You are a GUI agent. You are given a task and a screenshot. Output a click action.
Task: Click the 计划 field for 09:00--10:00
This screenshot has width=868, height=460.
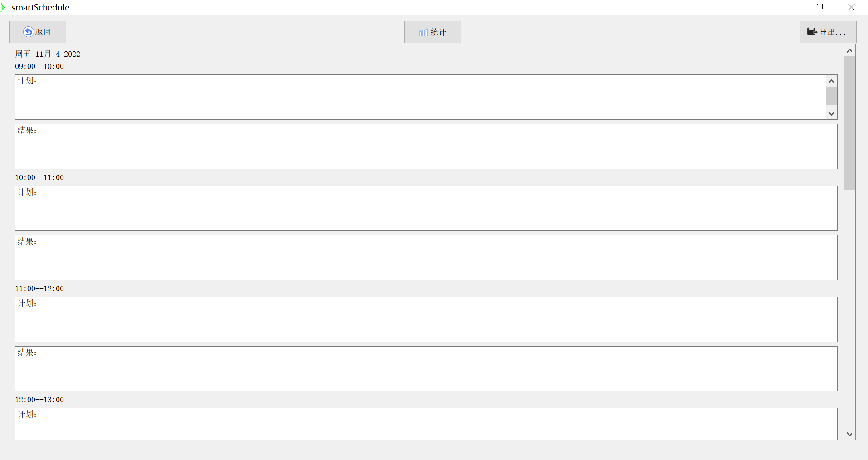[x=408, y=97]
